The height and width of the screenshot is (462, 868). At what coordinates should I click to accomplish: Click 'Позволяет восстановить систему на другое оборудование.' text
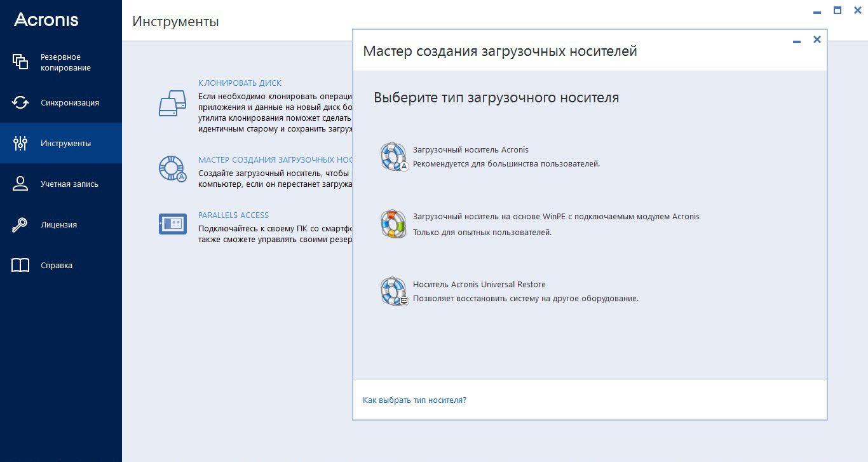point(526,299)
